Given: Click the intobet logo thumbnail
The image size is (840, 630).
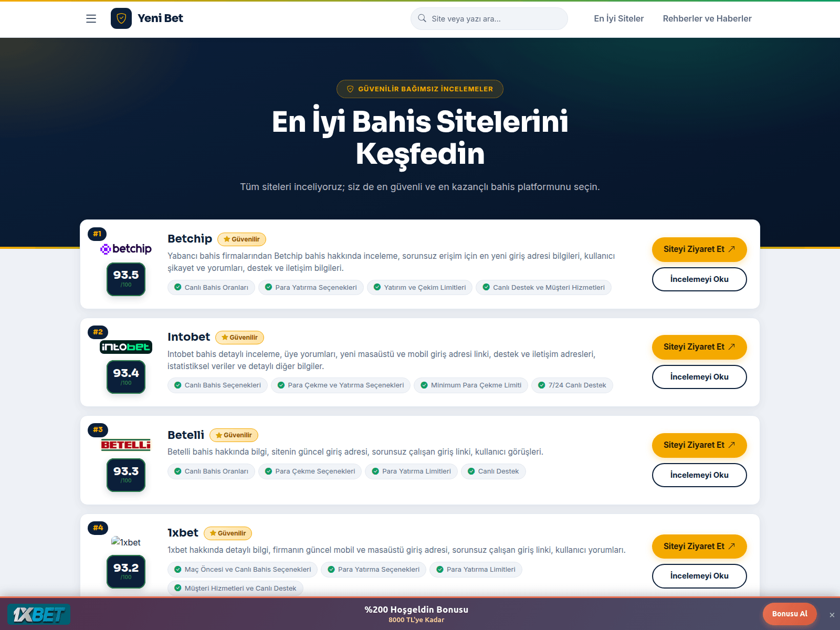Looking at the screenshot, I should tap(126, 347).
